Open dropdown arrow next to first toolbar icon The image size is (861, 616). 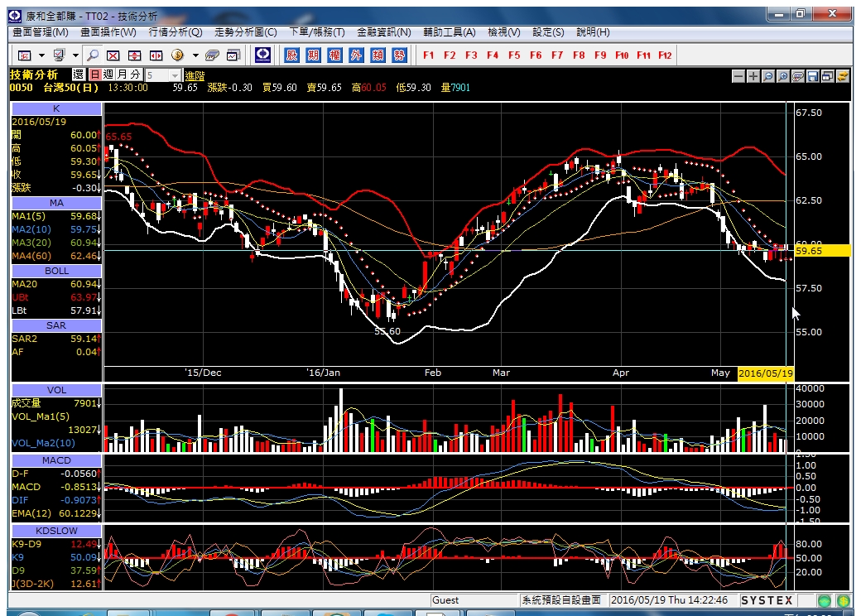coord(41,55)
